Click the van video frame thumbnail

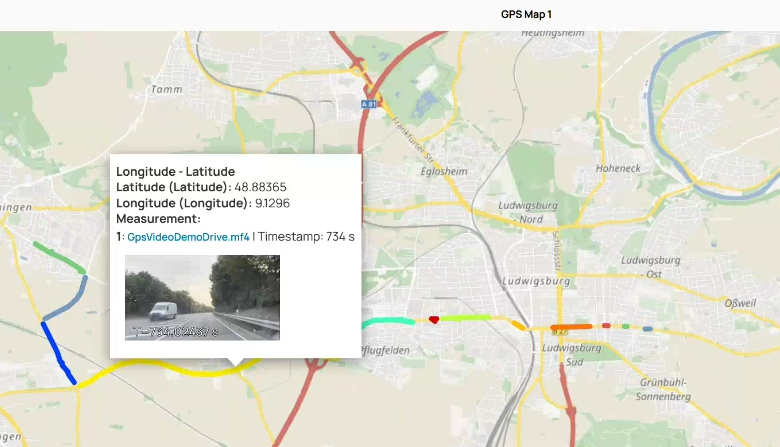pos(202,298)
